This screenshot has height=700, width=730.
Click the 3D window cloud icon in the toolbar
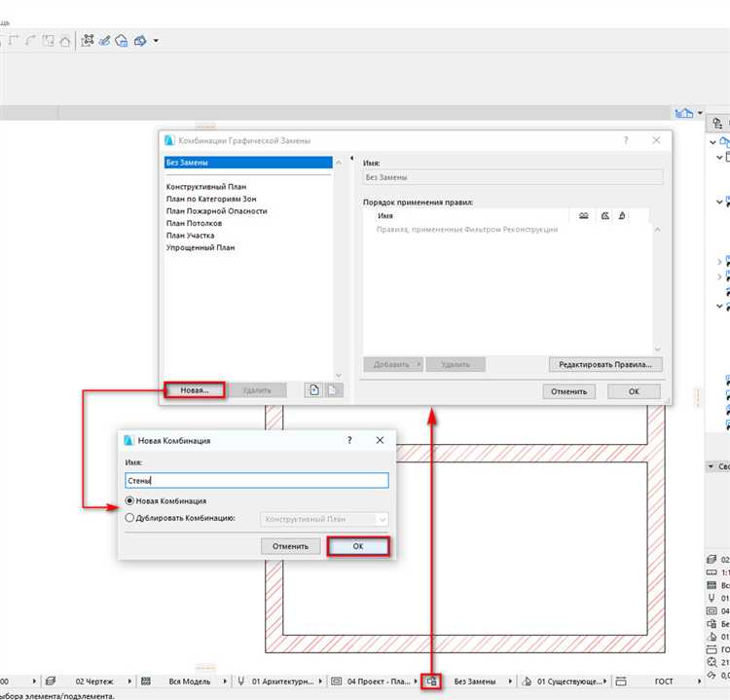[x=122, y=41]
